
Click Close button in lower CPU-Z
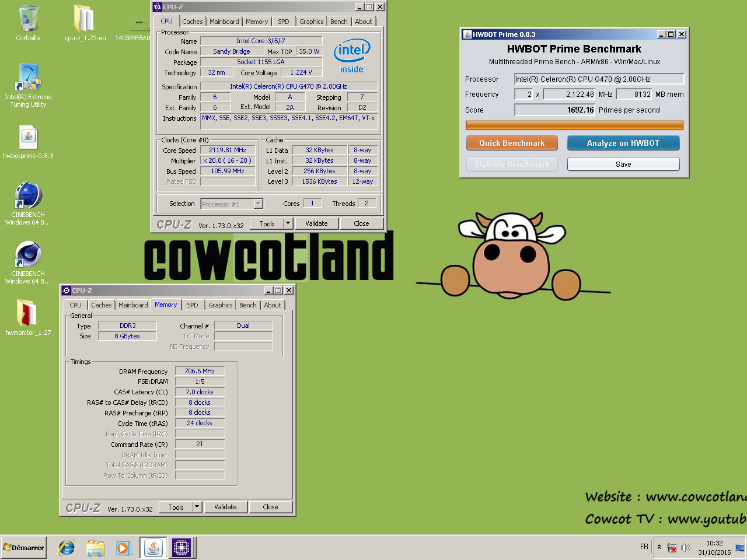270,507
